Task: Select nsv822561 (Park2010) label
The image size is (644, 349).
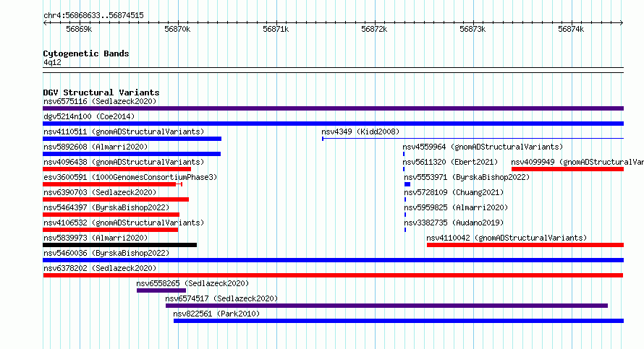Action: (216, 314)
